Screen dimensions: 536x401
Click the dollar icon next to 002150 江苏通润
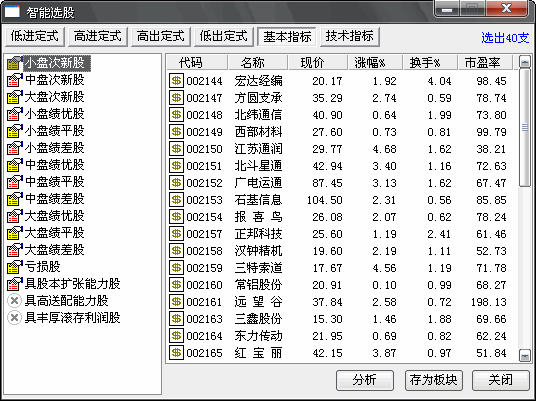click(176, 149)
